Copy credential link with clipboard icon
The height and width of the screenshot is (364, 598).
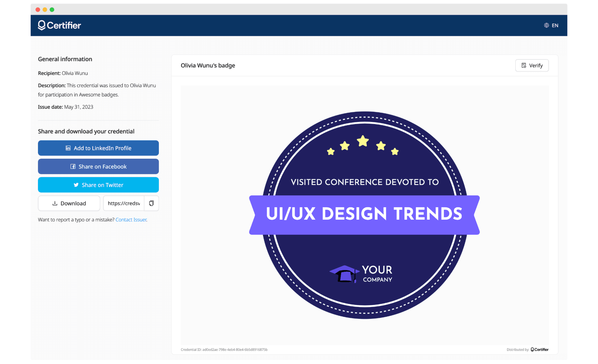pos(151,203)
